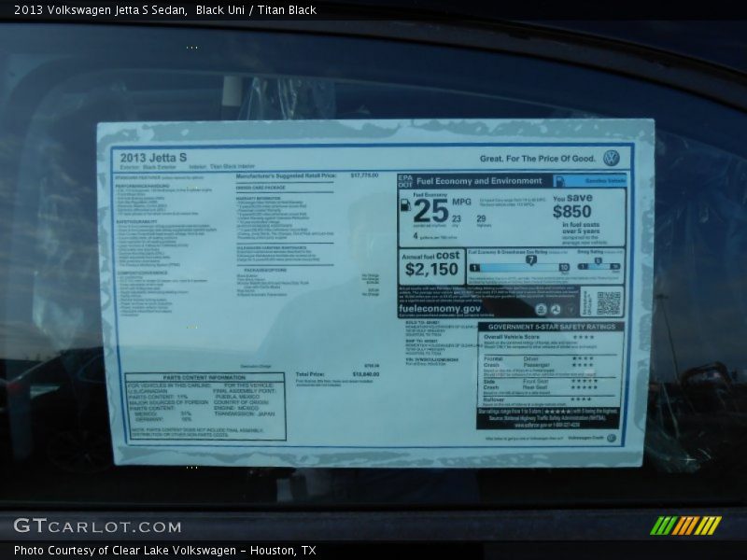The image size is (747, 560).
Task: Click the Frontal Crash Passenger stars
Action: click(583, 365)
